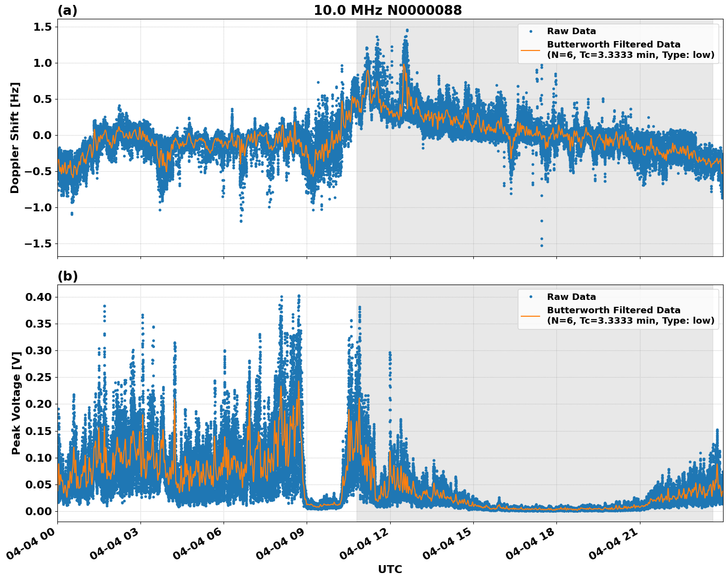The width and height of the screenshot is (728, 580).
Task: Click the subplot label (b)
Action: coord(68,276)
